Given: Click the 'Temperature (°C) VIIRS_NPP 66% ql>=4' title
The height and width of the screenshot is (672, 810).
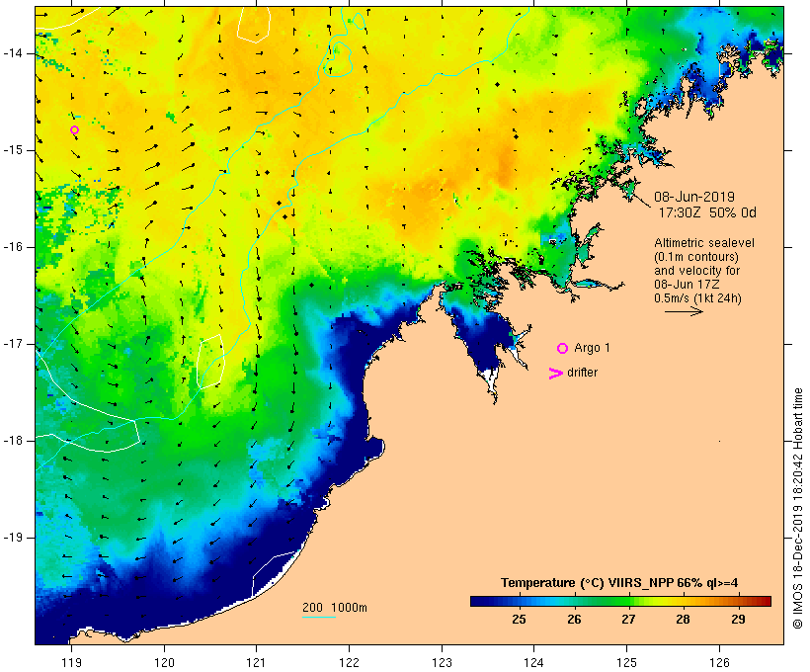Looking at the screenshot, I should [x=619, y=583].
